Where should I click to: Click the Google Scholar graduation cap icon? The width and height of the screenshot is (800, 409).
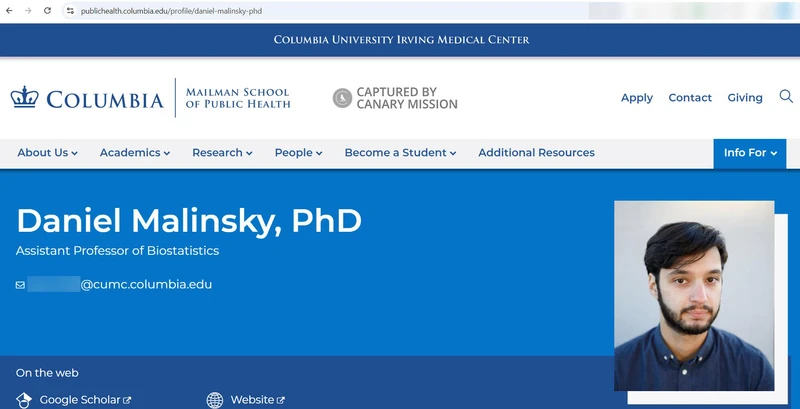click(24, 400)
